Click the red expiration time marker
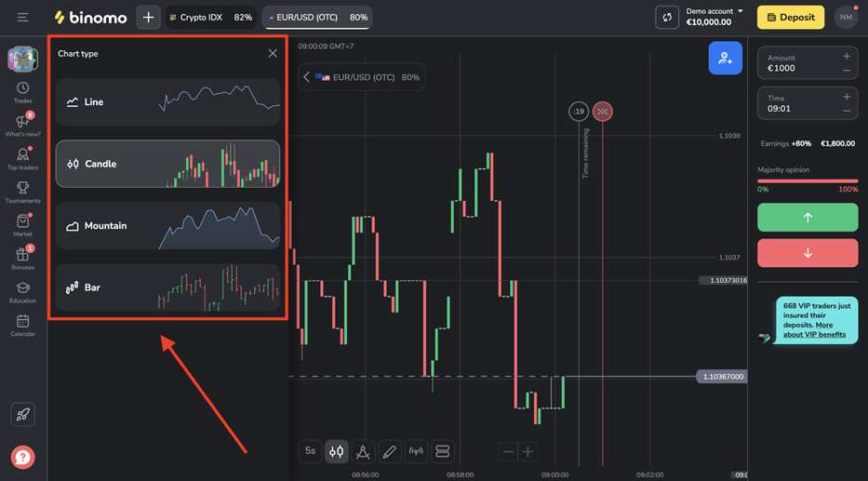This screenshot has width=868, height=481. click(x=602, y=112)
